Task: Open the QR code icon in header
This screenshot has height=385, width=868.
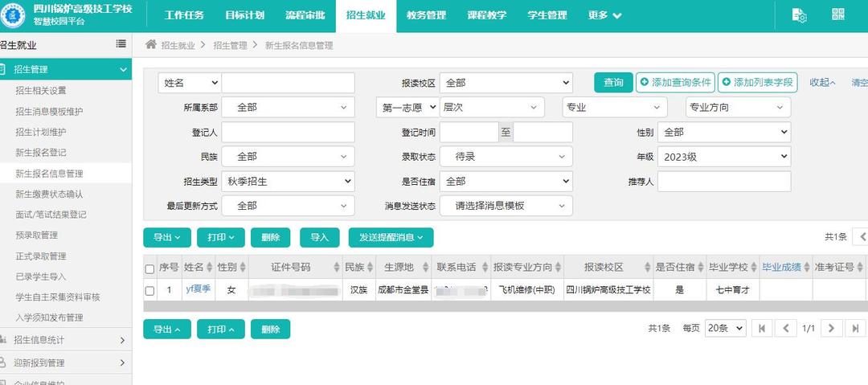Action: coord(838,15)
